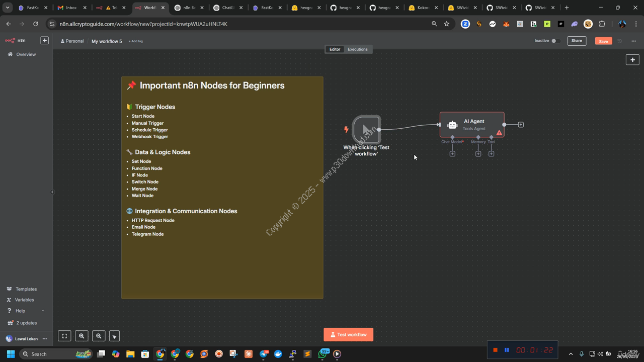Click the n8n logo in sidebar
Image resolution: width=644 pixels, height=362 pixels.
(x=15, y=40)
